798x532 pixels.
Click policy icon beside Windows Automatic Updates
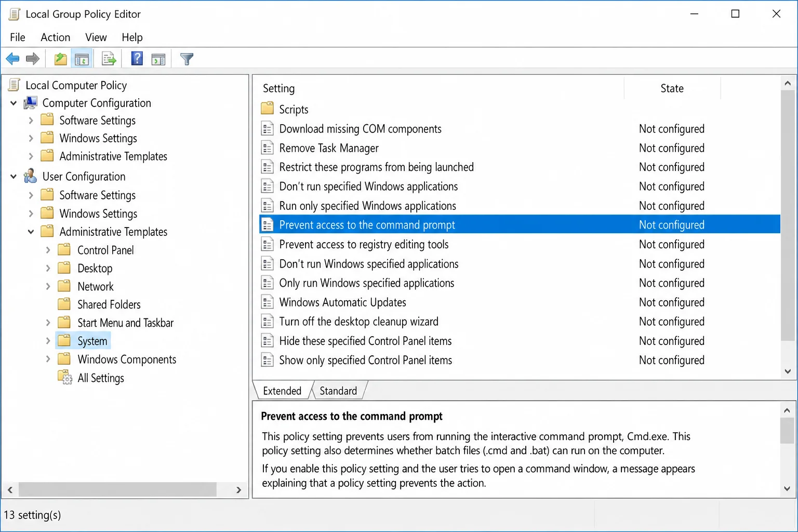[x=267, y=302]
